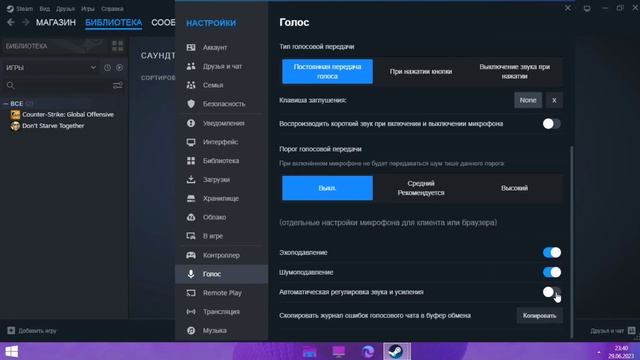The width and height of the screenshot is (640, 360).
Task: Open the Игры menu
Action: 87,9
